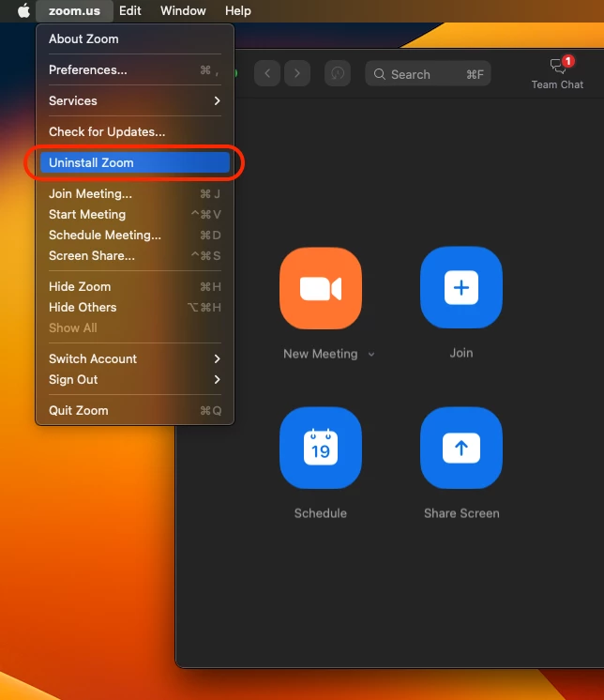The image size is (604, 700).
Task: Choose Start Meeting menu entry
Action: coord(135,214)
